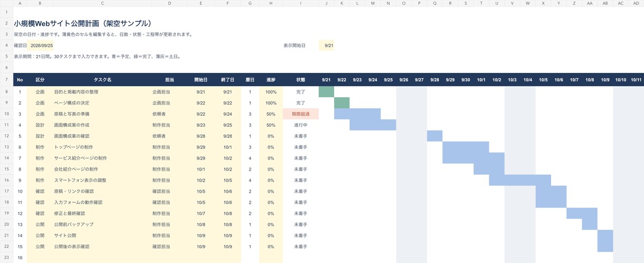The width and height of the screenshot is (644, 263).
Task: Click the 暦日 table header
Action: click(x=250, y=80)
